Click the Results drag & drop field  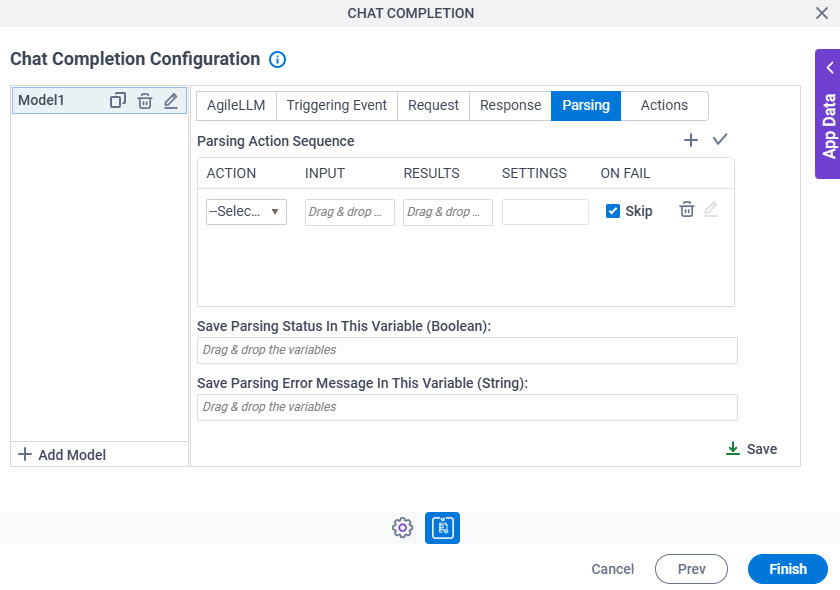448,212
